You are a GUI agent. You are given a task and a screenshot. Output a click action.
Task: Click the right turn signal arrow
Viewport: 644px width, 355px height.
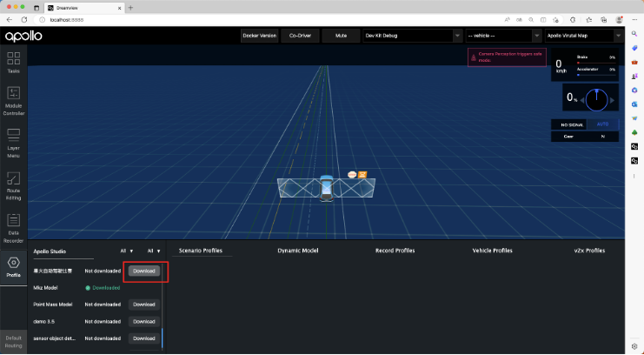pyautogui.click(x=612, y=100)
